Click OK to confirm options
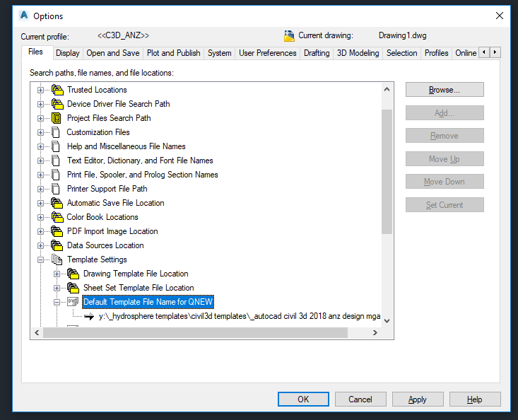Screen dimensions: 518x420 [303, 399]
